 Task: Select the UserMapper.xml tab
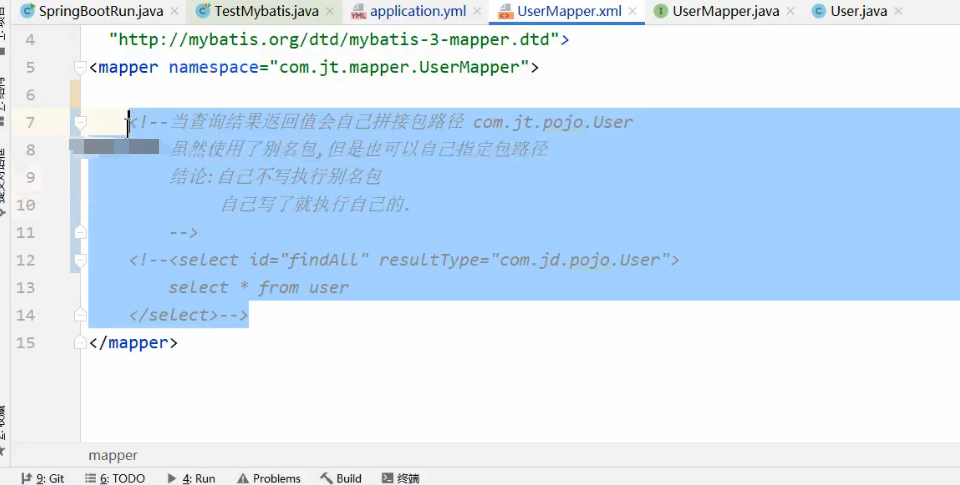point(569,11)
